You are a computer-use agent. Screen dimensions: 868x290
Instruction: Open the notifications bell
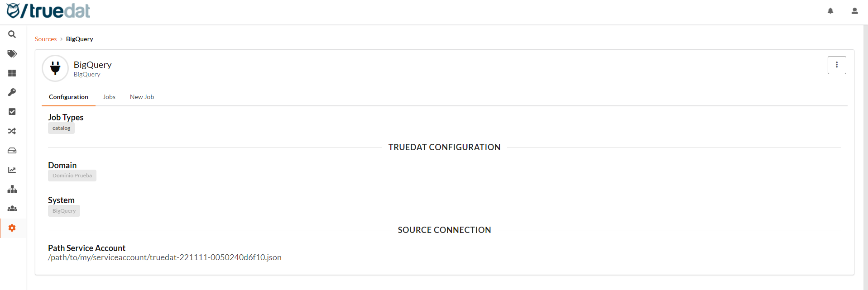tap(830, 11)
